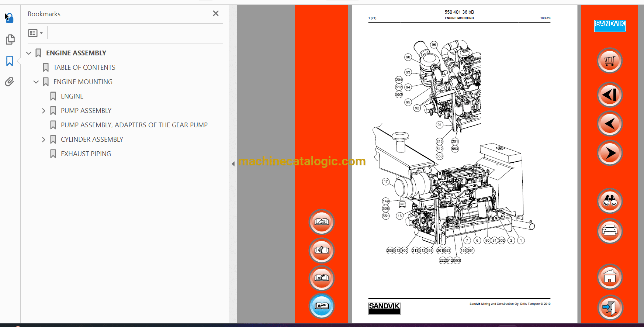Viewport: 644px width, 327px height.
Task: Expand the CYLINDER ASSEMBLY bookmark
Action: click(44, 140)
